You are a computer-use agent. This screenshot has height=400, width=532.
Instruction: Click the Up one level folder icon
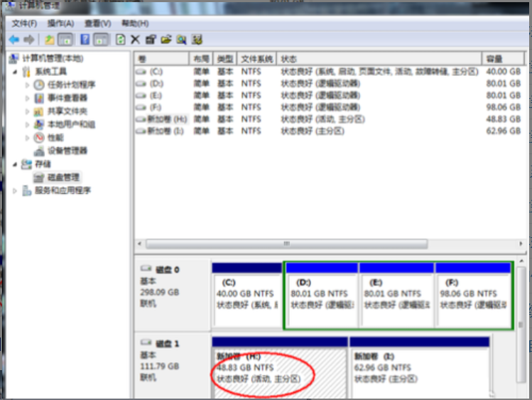click(x=49, y=39)
